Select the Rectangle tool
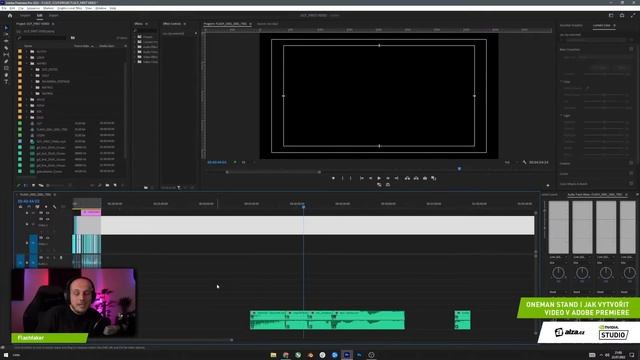Screen dimensions: 640x360 (6, 68)
